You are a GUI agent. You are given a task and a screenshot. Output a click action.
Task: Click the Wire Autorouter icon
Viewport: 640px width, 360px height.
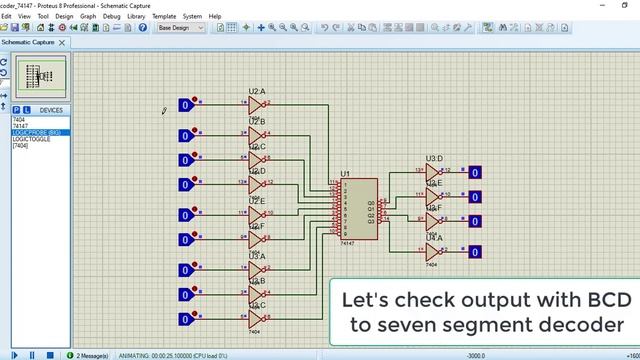[487, 27]
